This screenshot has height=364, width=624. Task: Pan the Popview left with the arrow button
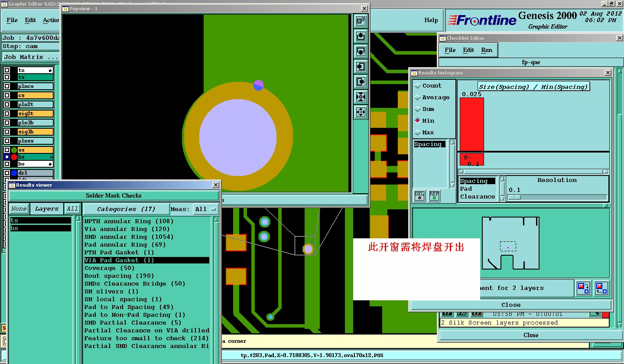361,66
